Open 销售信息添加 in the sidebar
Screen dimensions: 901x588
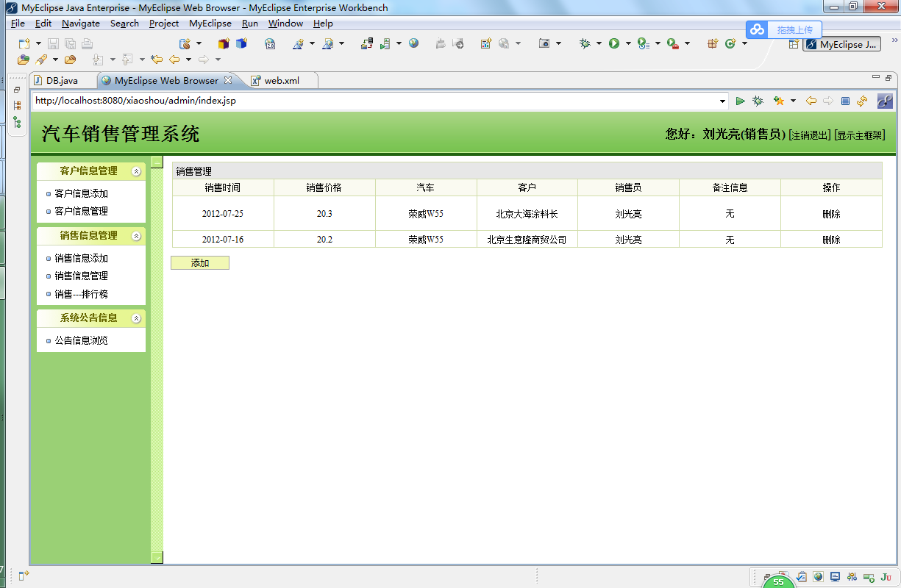[x=82, y=258]
